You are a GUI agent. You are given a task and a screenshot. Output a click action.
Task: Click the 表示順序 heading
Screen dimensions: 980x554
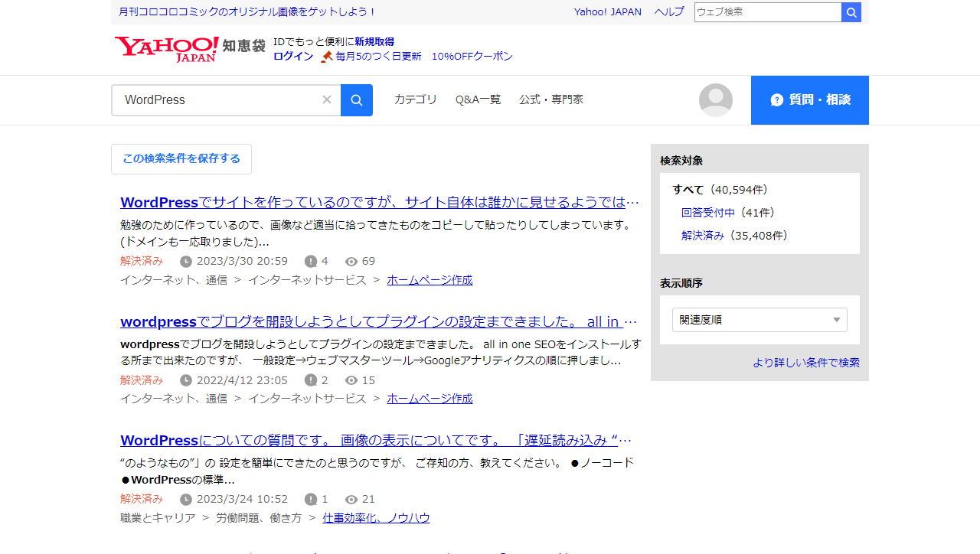[681, 283]
